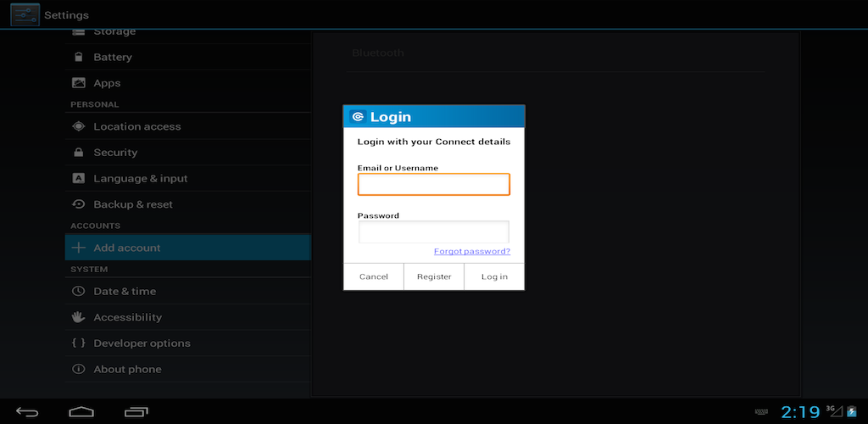Click the Date & time clock icon

click(x=79, y=291)
